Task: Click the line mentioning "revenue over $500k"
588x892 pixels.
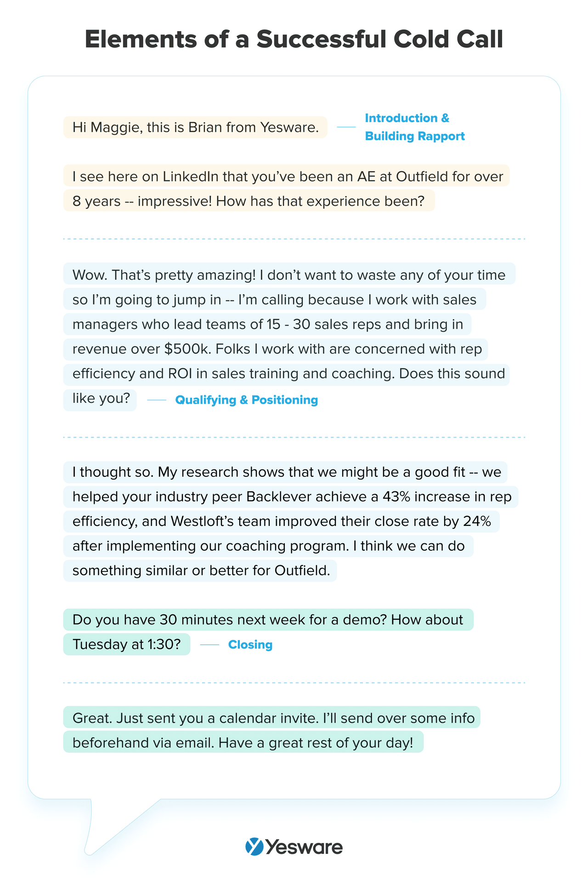Action: (277, 349)
